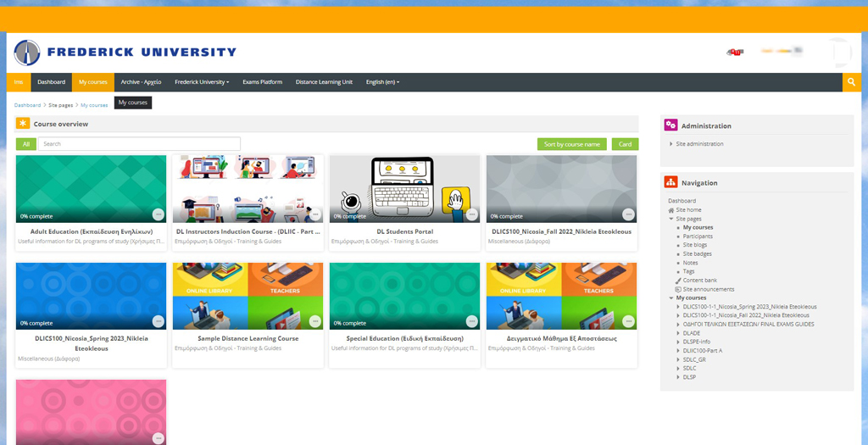
Task: Click the DL Instructors Induction course thumbnail
Action: tap(248, 189)
